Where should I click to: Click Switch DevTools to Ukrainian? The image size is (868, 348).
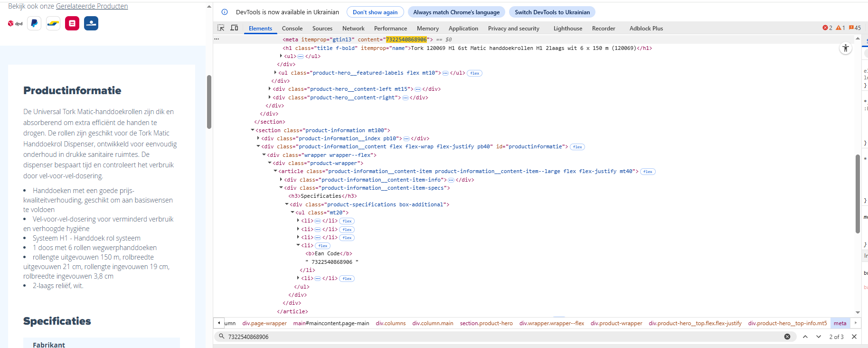[552, 12]
